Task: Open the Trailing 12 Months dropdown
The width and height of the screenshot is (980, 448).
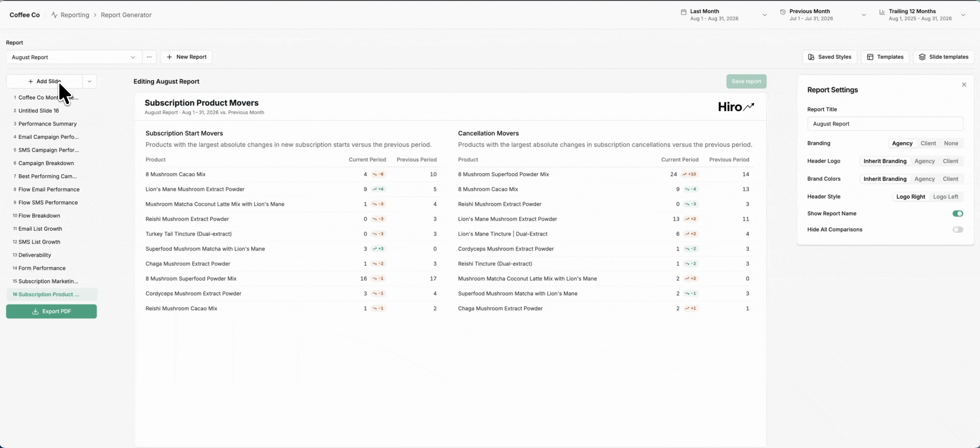Action: [x=922, y=15]
